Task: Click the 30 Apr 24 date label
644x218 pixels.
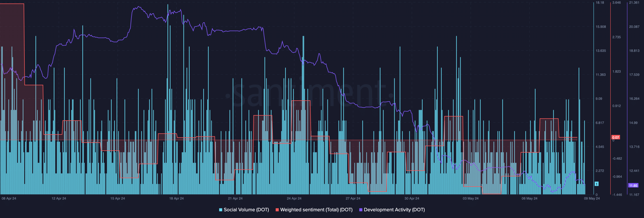Action: pos(412,198)
